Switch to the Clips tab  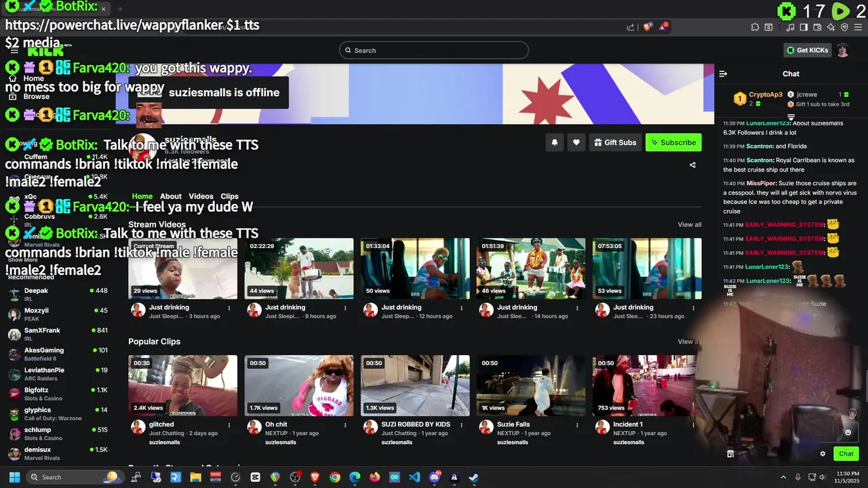point(230,197)
